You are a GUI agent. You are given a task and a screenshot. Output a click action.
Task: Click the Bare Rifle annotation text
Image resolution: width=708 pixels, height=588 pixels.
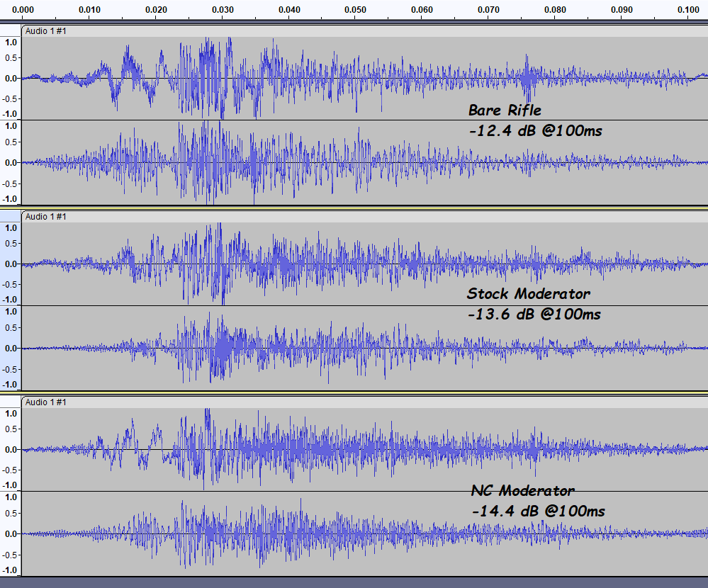(x=505, y=110)
